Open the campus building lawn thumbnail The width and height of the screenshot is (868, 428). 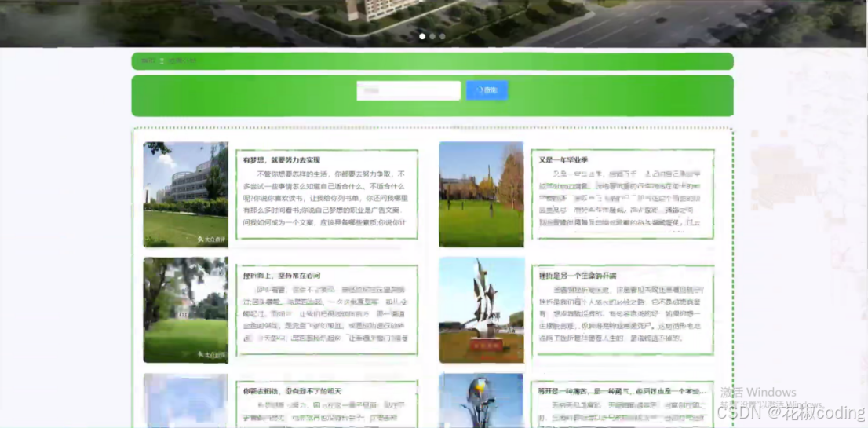[x=185, y=194]
